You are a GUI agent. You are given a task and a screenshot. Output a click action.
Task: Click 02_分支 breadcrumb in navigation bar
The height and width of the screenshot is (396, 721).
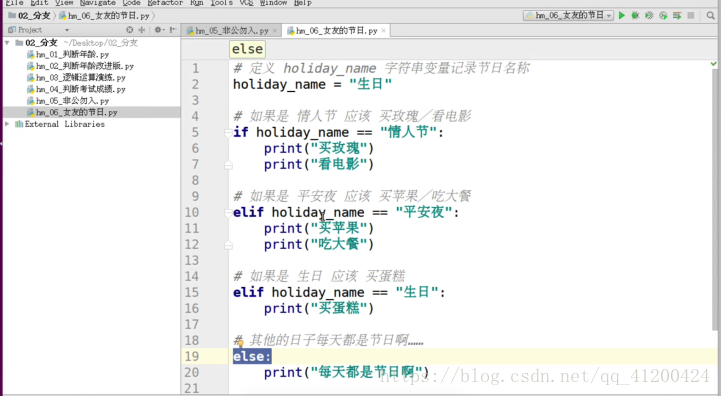[29, 16]
